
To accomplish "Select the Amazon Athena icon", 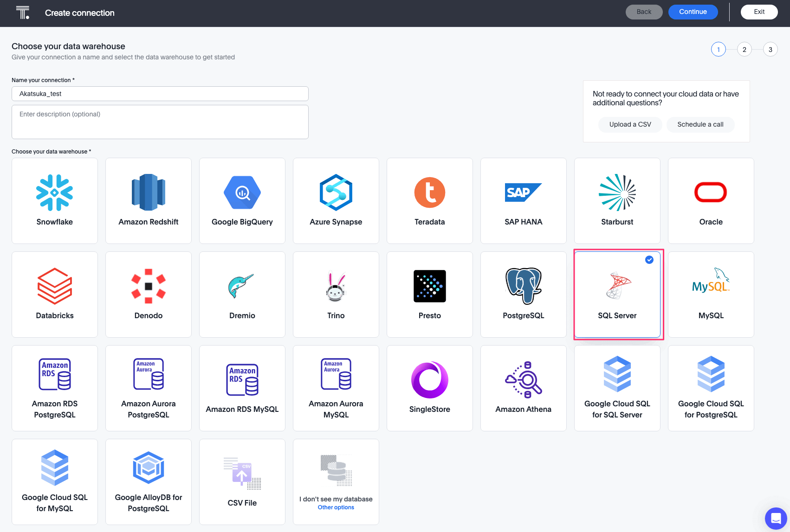I will [524, 380].
